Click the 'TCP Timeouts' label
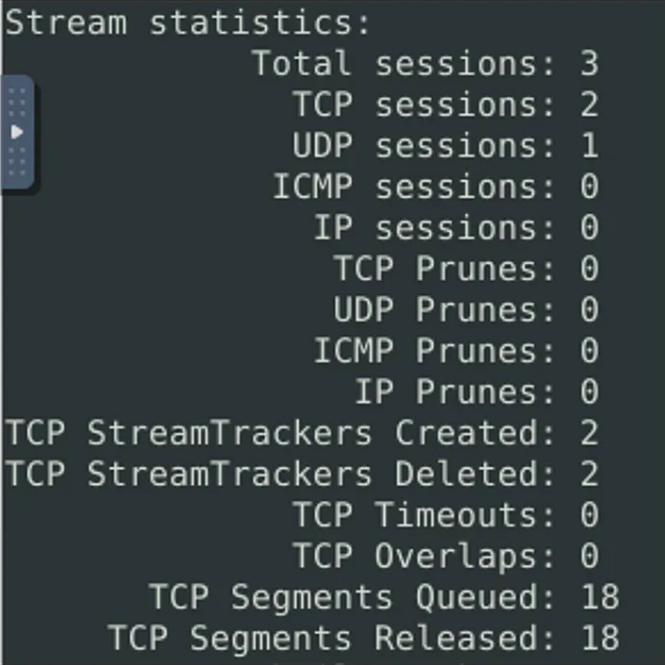 (423, 515)
